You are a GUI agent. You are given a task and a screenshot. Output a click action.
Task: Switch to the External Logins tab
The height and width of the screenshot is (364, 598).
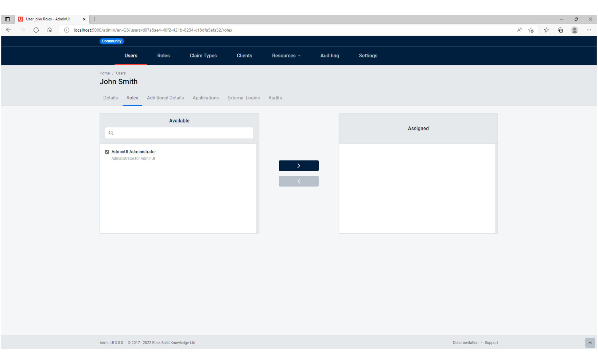(243, 98)
